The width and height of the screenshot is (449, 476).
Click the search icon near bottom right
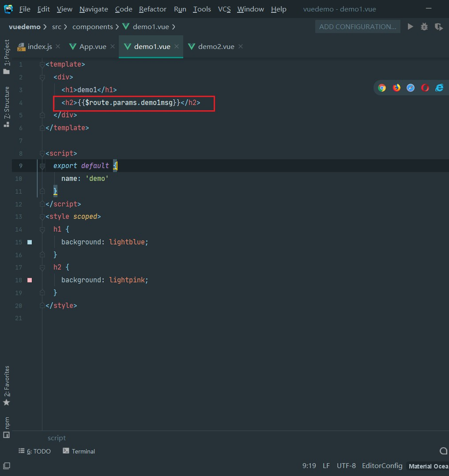pyautogui.click(x=444, y=451)
